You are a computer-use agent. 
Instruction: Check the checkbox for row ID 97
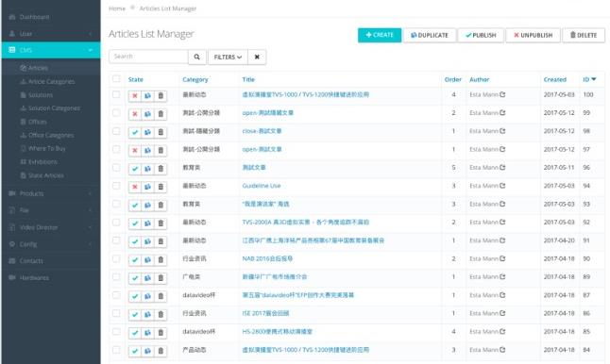pos(116,149)
